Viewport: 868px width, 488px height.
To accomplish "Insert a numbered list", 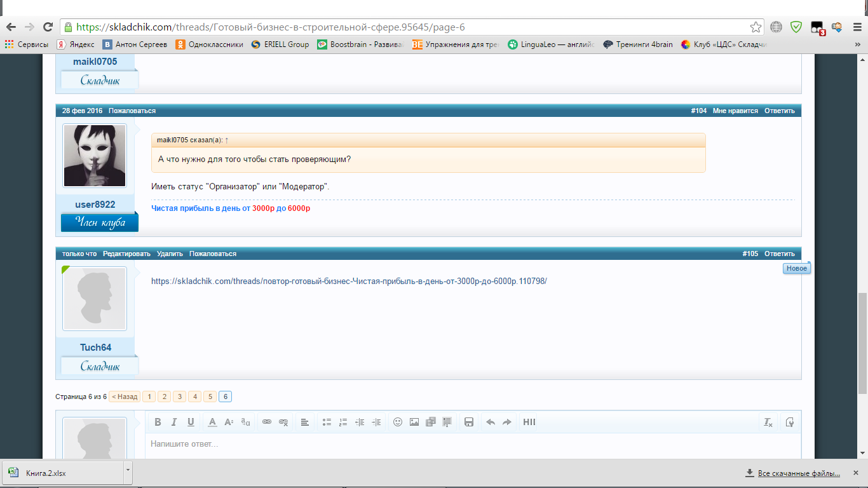I will click(x=343, y=422).
